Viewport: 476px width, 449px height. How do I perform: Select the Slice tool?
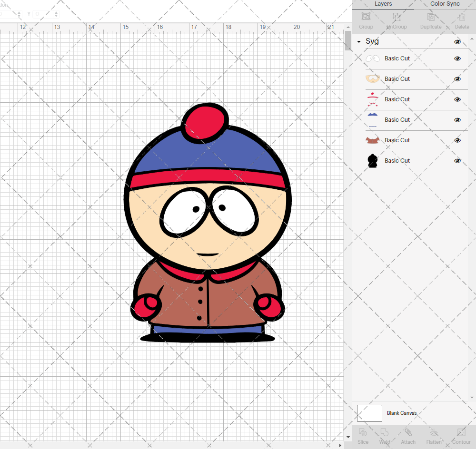(x=363, y=432)
